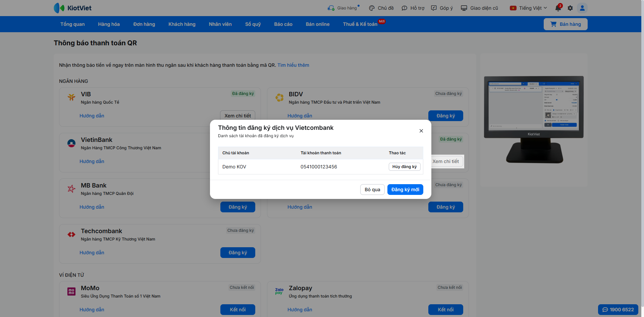644x317 pixels.
Task: Click the Chưa kết nối badge on MoMo
Action: coord(242,287)
